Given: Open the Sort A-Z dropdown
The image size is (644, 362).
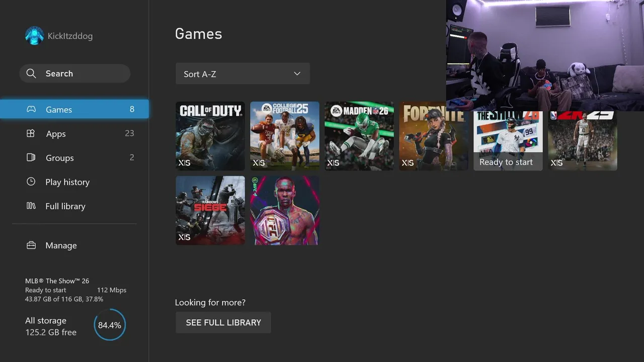Looking at the screenshot, I should 243,74.
